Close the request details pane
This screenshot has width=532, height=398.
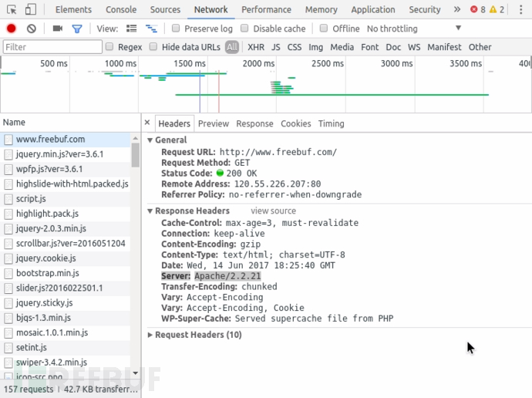(146, 123)
